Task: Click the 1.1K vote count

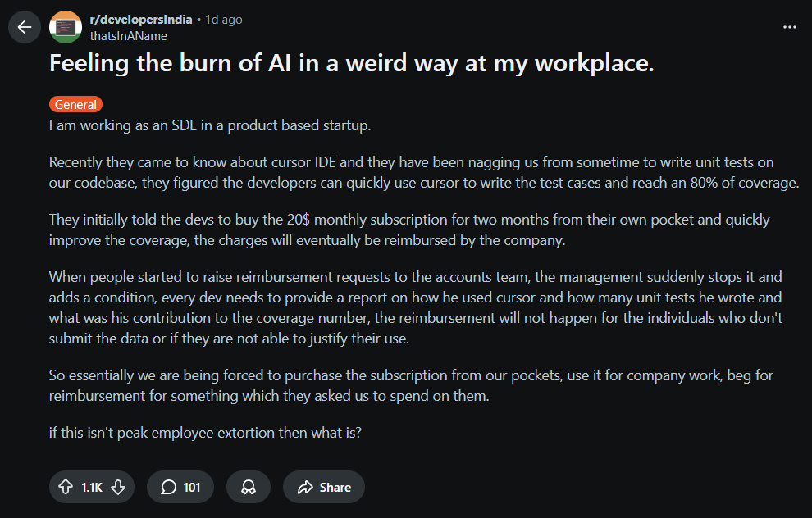Action: pos(92,487)
